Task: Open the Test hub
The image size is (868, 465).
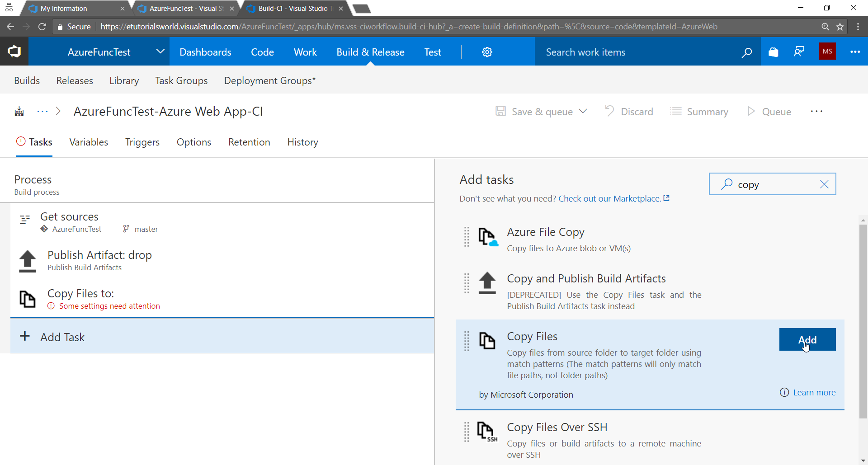Action: [433, 52]
